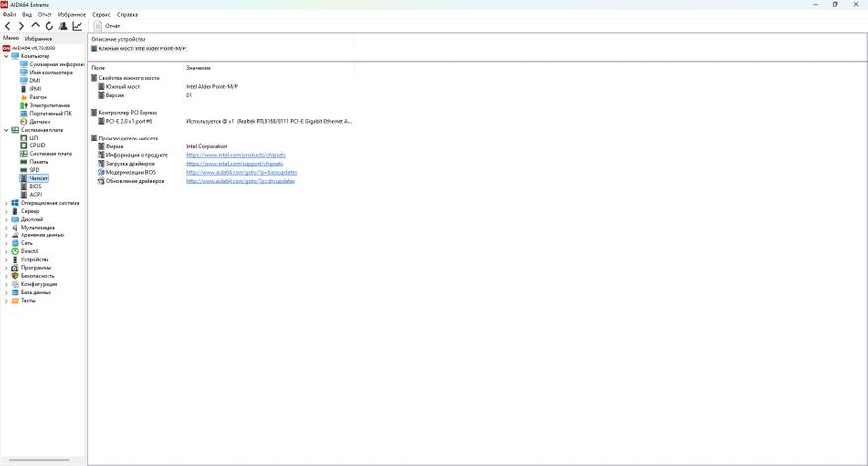Collapse the Системная плата tree branch
This screenshot has width=868, height=466.
(x=6, y=130)
